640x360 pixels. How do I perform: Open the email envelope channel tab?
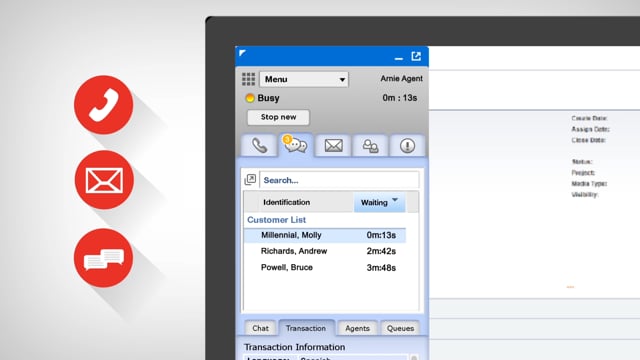point(333,146)
